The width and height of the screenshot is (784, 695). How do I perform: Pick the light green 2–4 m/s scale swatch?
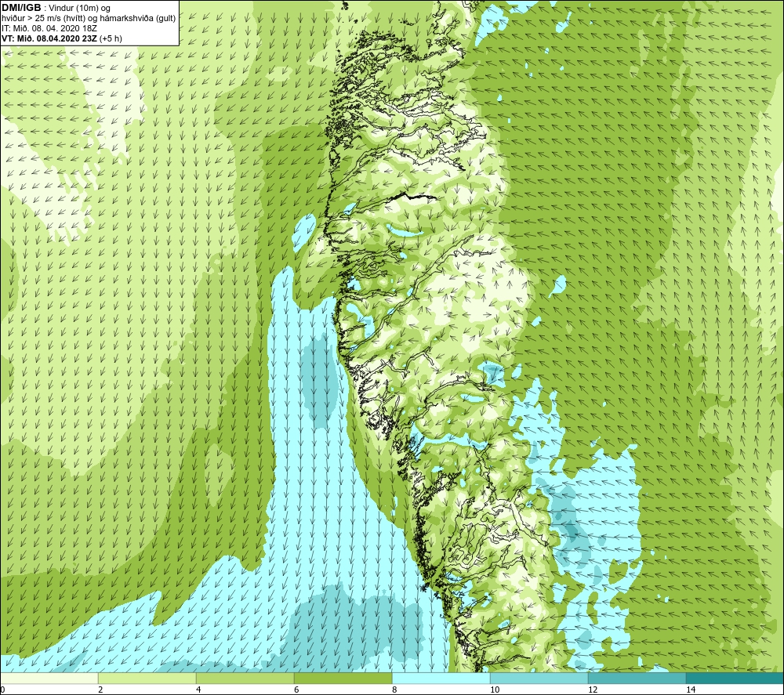(147, 679)
